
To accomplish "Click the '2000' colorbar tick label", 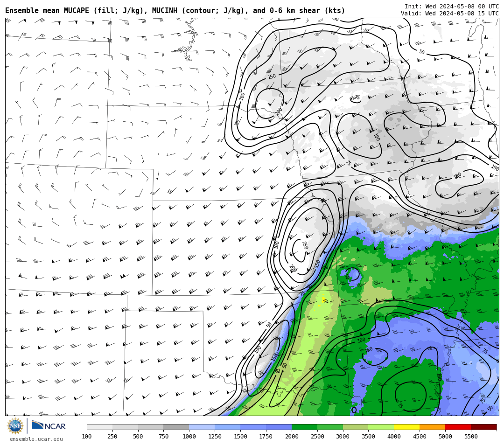I will click(292, 436).
